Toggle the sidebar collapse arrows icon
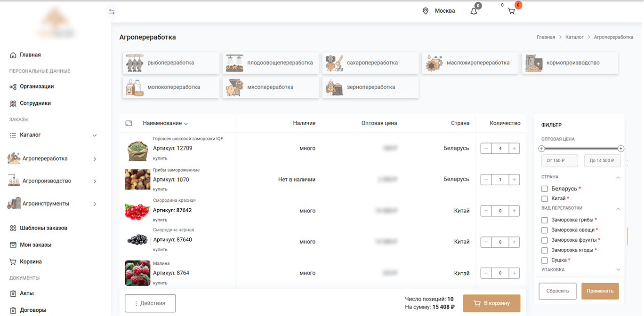The height and width of the screenshot is (316, 644). click(x=112, y=11)
